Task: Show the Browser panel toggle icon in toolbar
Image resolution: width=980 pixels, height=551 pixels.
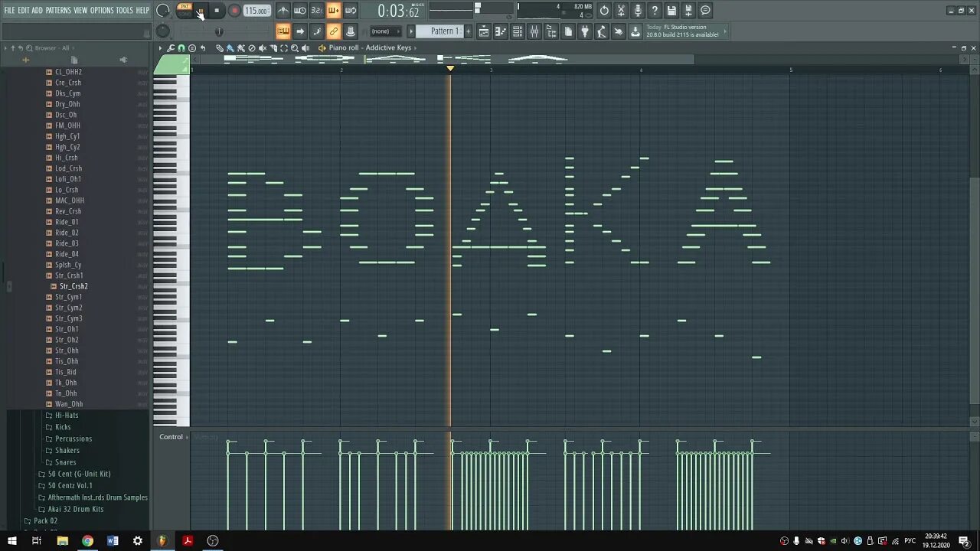Action: (x=551, y=31)
